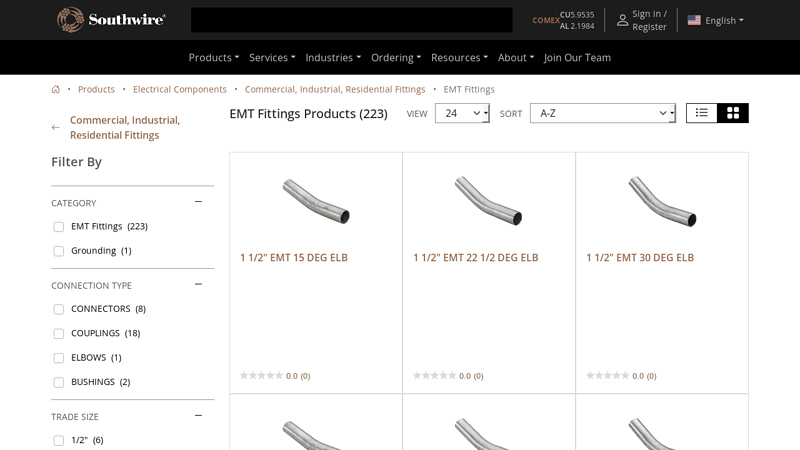The height and width of the screenshot is (450, 800).
Task: Click star rating of 15 DEG ELB
Action: click(261, 376)
